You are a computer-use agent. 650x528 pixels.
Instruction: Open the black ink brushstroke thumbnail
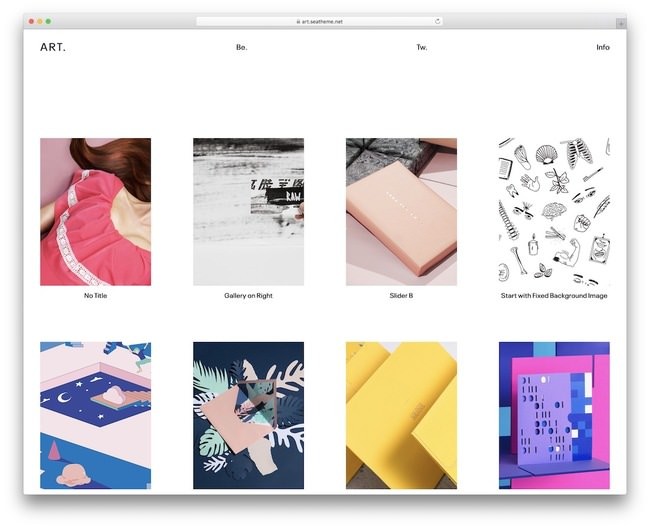(x=248, y=212)
